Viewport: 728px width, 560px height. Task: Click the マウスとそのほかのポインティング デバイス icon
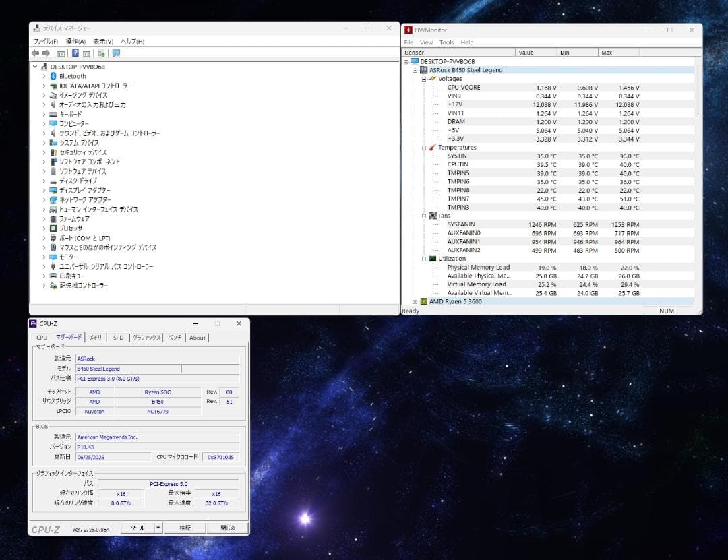(x=53, y=247)
